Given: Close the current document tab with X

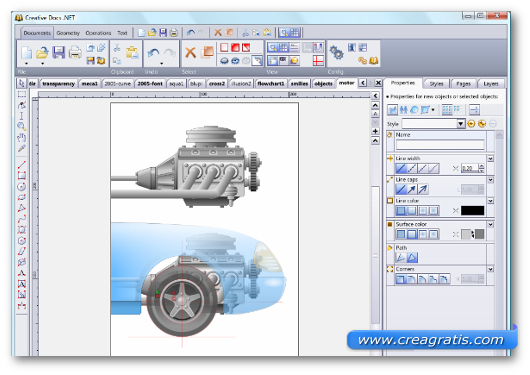Looking at the screenshot, I should click(379, 83).
